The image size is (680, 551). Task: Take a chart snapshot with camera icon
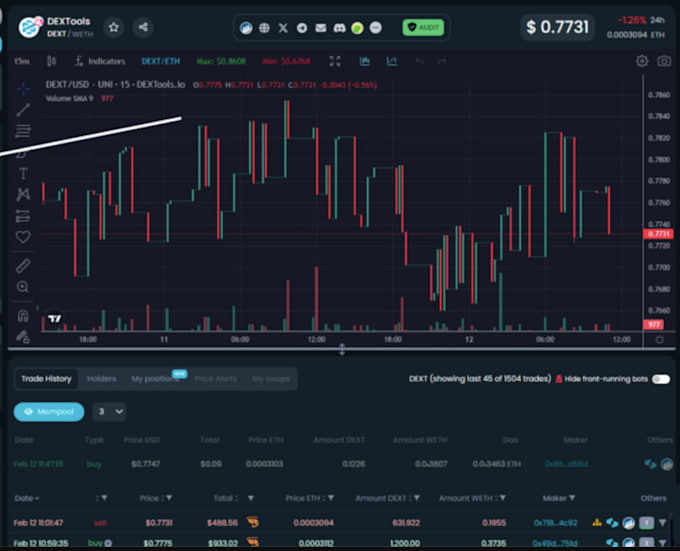pos(664,61)
